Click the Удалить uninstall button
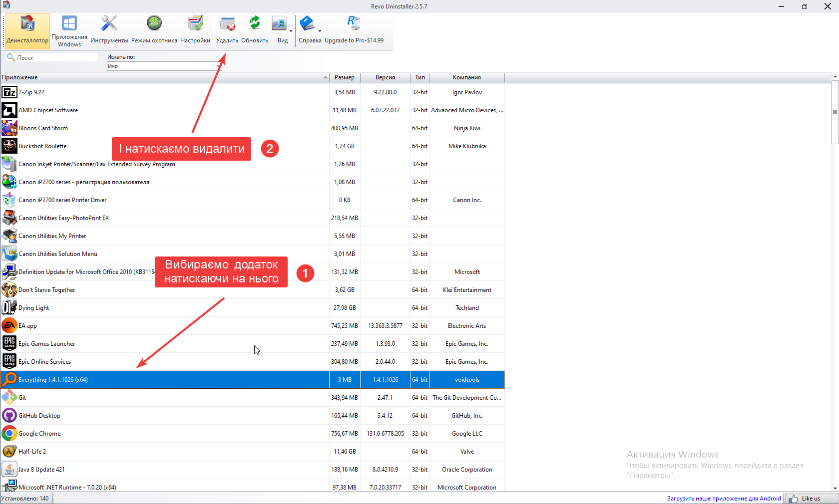 pyautogui.click(x=227, y=30)
